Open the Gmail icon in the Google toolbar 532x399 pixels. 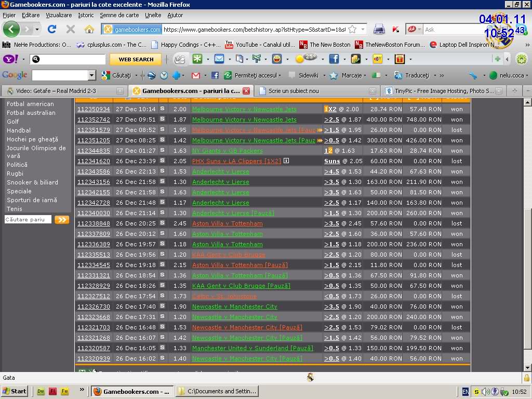point(196,75)
